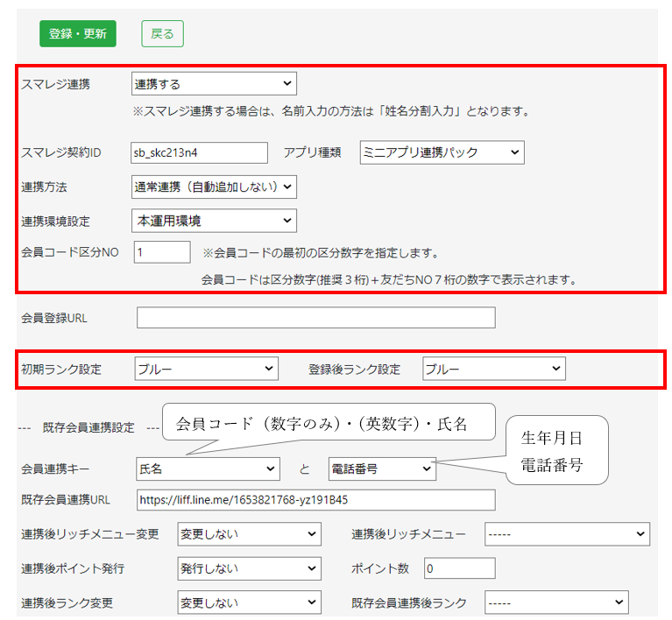Click the 既存会員連携URL label

pos(66,500)
